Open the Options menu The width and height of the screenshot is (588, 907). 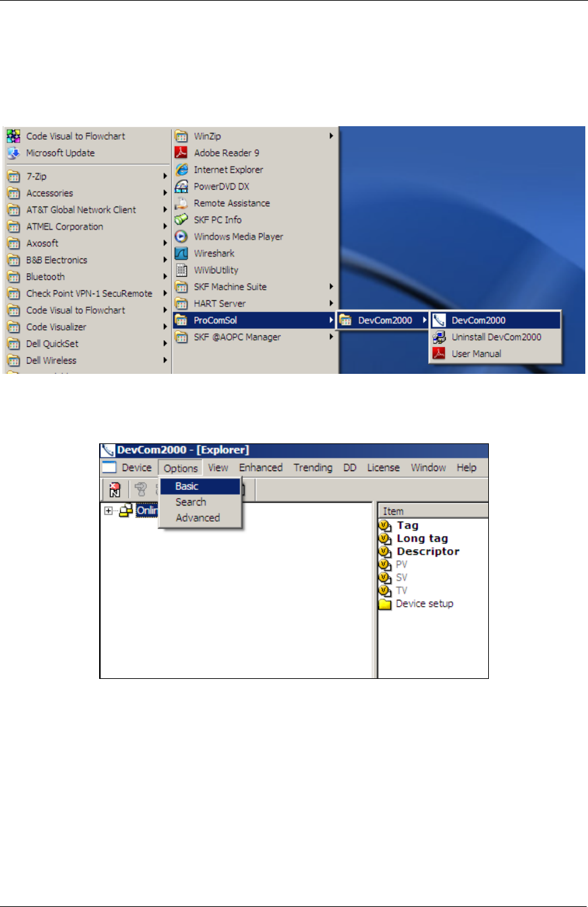181,468
